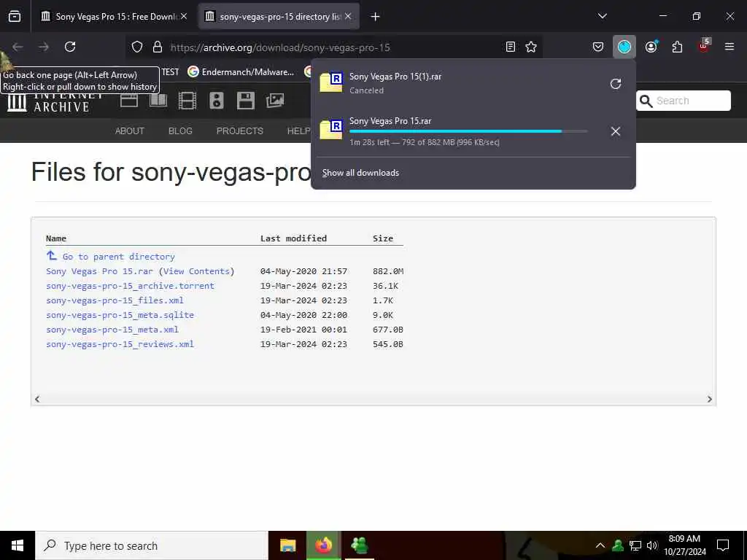Screen dimensions: 747x560
Task: Open the Audio speaker icon
Action: pyautogui.click(x=216, y=101)
